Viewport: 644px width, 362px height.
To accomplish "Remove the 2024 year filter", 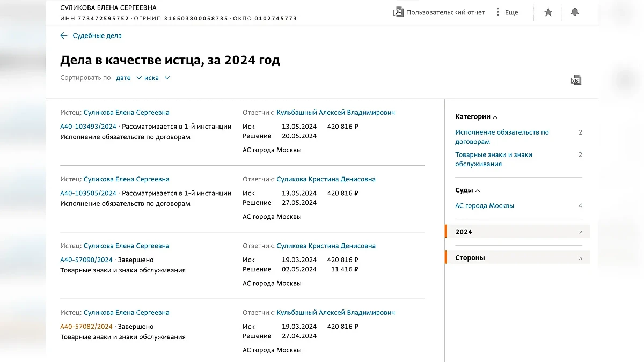I will 580,232.
